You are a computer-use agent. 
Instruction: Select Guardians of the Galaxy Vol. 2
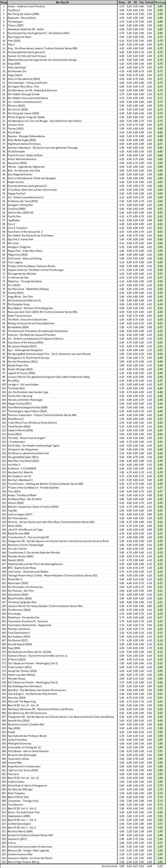tap(25, 232)
